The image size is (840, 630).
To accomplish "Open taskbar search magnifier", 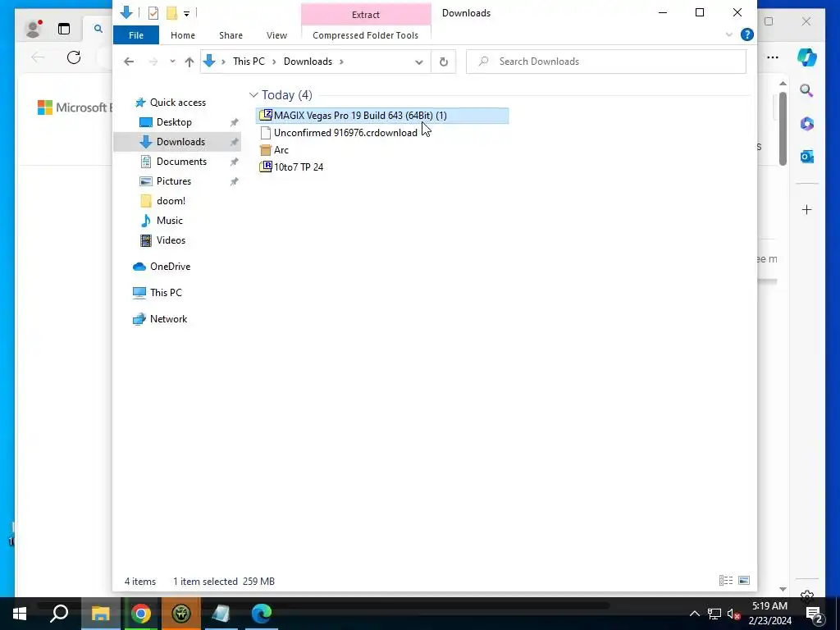I will tap(59, 614).
